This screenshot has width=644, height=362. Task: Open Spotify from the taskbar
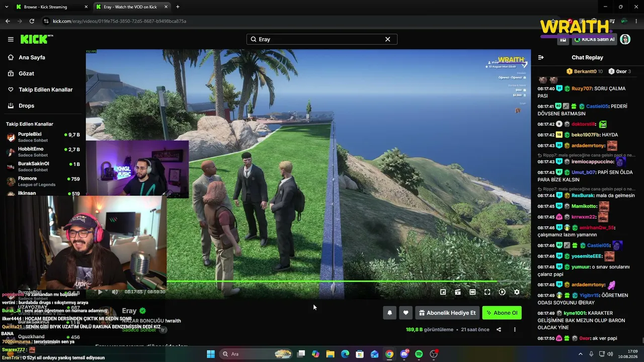point(419,354)
